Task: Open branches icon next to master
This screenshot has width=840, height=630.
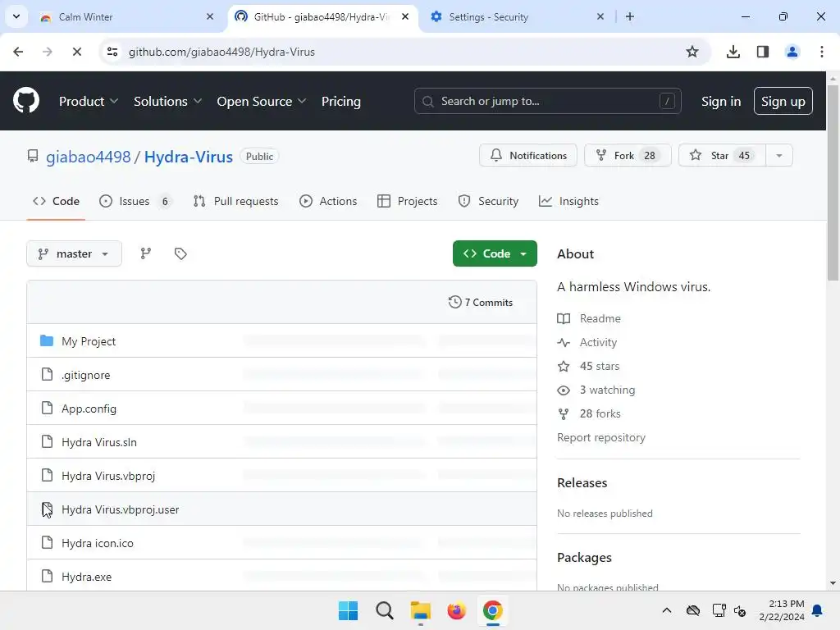Action: tap(146, 253)
